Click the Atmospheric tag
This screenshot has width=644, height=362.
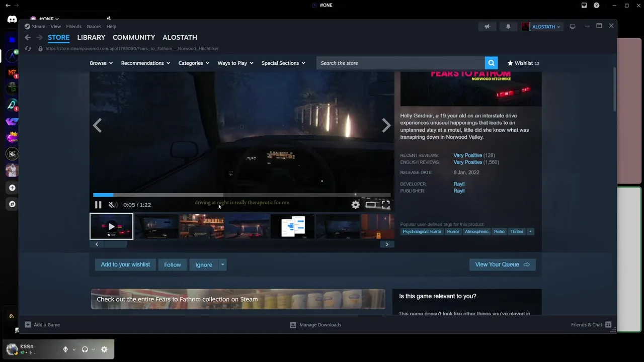(476, 232)
